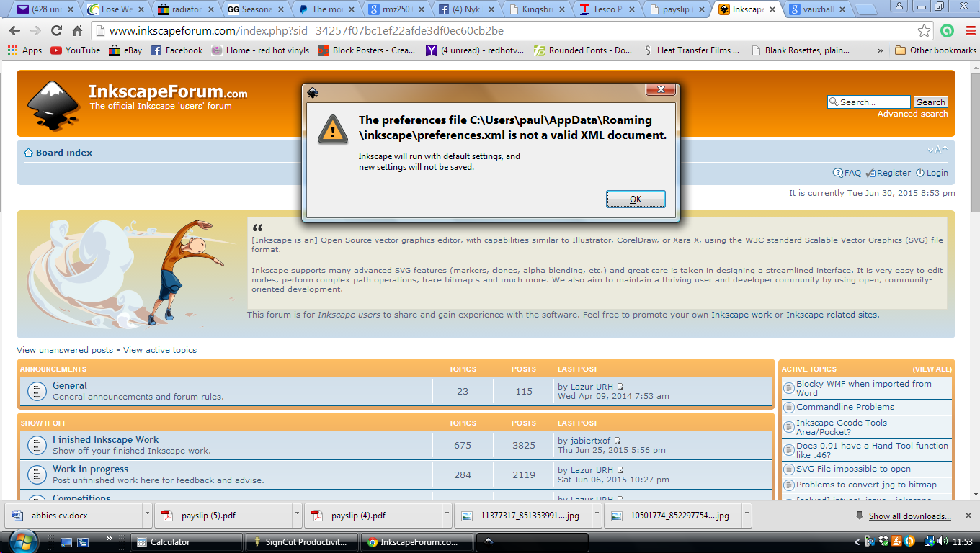Switch to the Tesco P browser tab
Image resolution: width=980 pixels, height=553 pixels.
click(x=605, y=10)
